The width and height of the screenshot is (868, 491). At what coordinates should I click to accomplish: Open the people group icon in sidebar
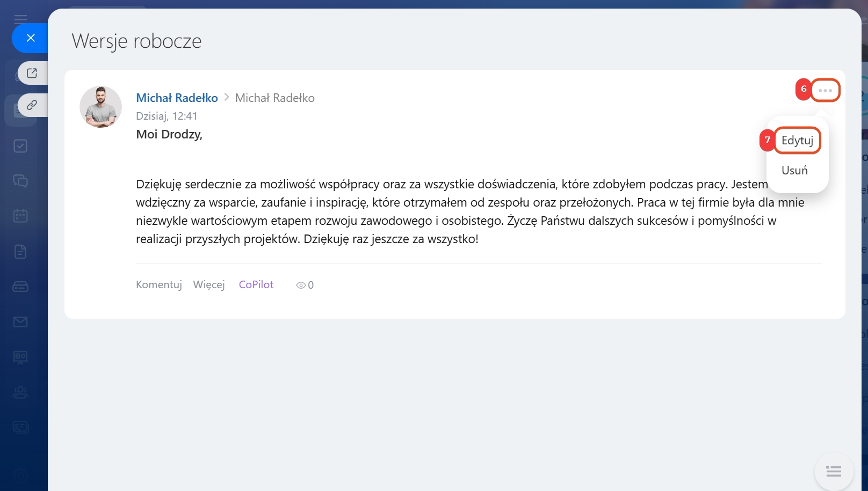coord(20,392)
